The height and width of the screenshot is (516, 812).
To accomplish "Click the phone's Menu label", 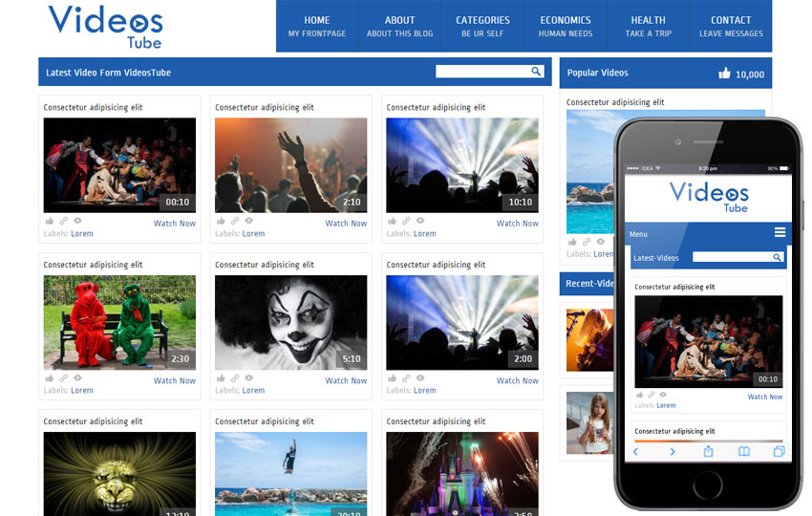I will click(638, 234).
